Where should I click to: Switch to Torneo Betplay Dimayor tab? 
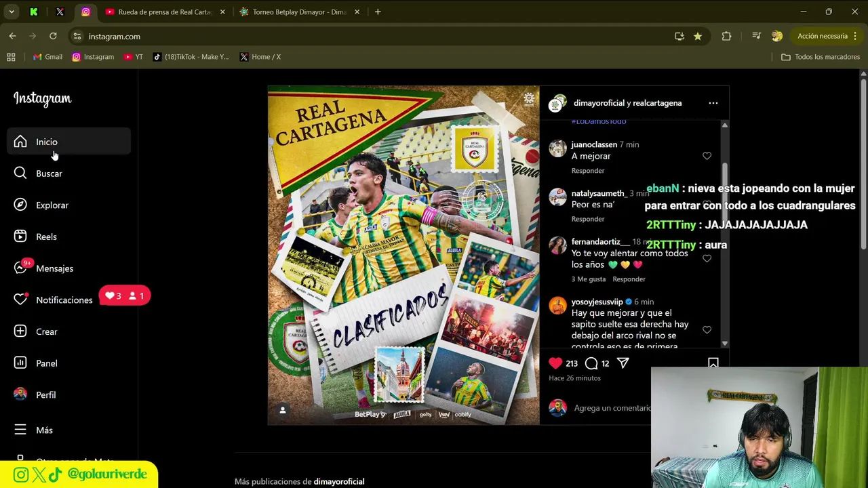pyautogui.click(x=298, y=12)
